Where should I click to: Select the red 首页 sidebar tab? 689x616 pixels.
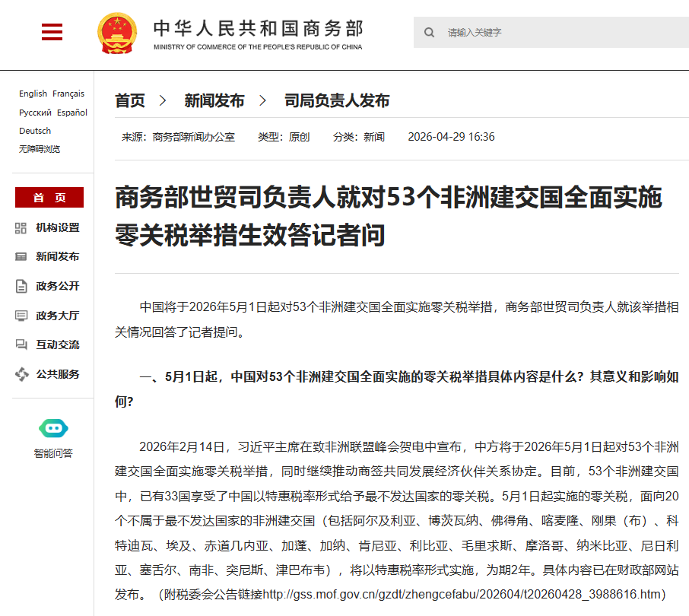tap(49, 198)
